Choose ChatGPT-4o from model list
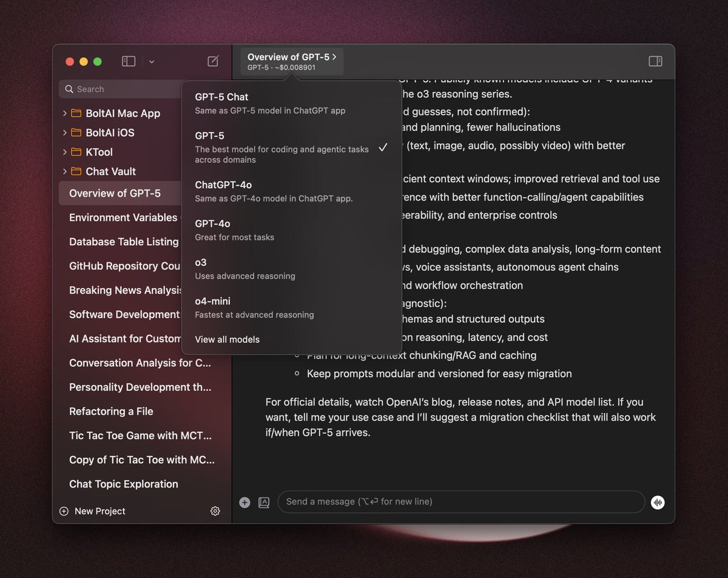This screenshot has height=578, width=728. 291,191
